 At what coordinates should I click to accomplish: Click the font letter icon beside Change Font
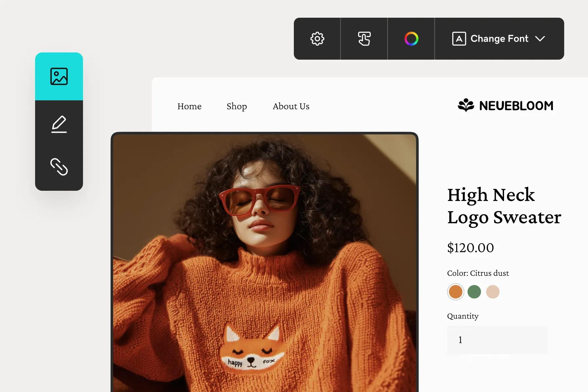459,38
